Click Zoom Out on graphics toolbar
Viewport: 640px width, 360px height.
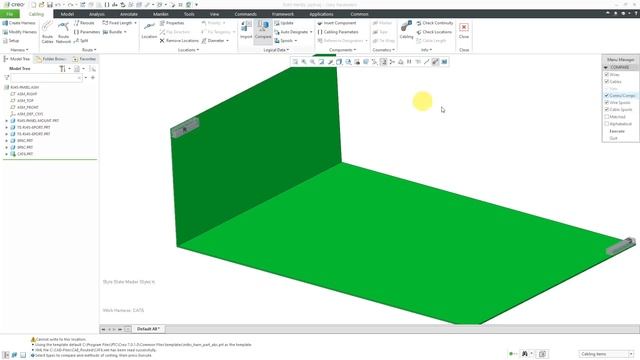point(313,62)
